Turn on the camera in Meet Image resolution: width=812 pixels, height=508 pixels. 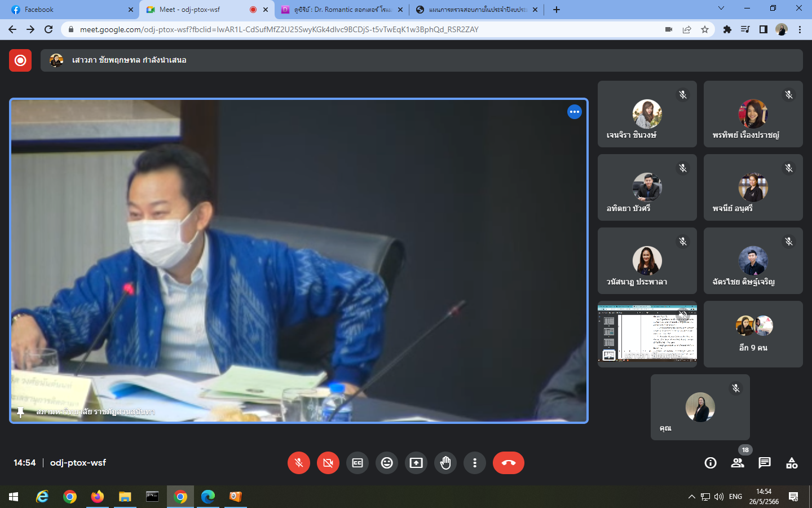pyautogui.click(x=328, y=463)
